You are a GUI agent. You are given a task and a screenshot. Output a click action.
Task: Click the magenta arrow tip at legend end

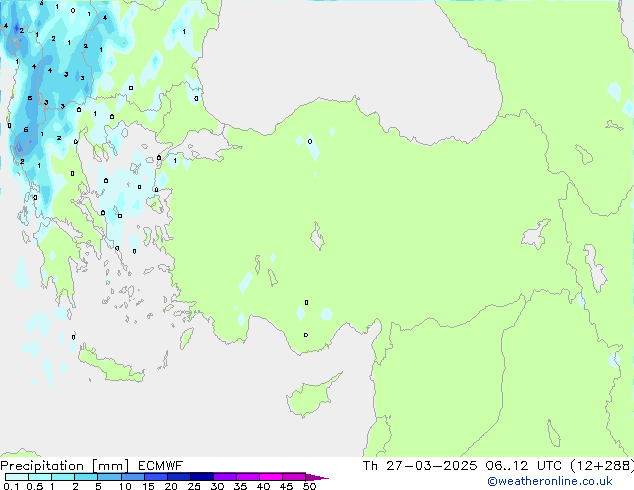click(322, 477)
